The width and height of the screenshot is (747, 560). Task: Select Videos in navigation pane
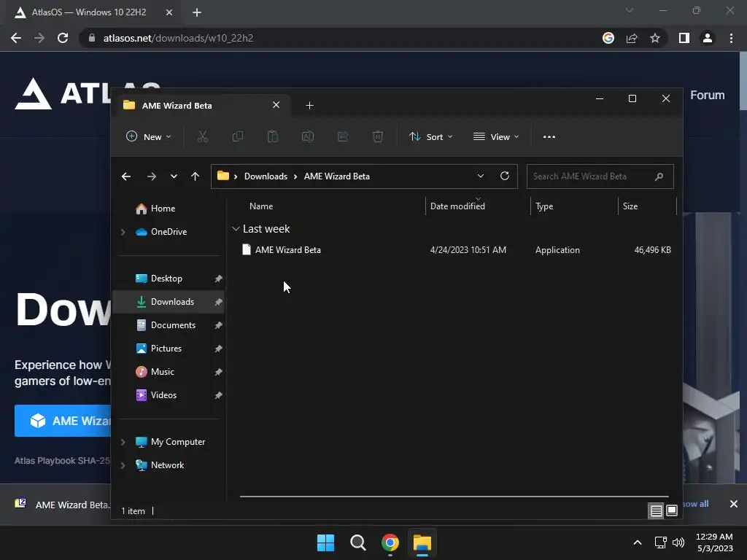169,395
